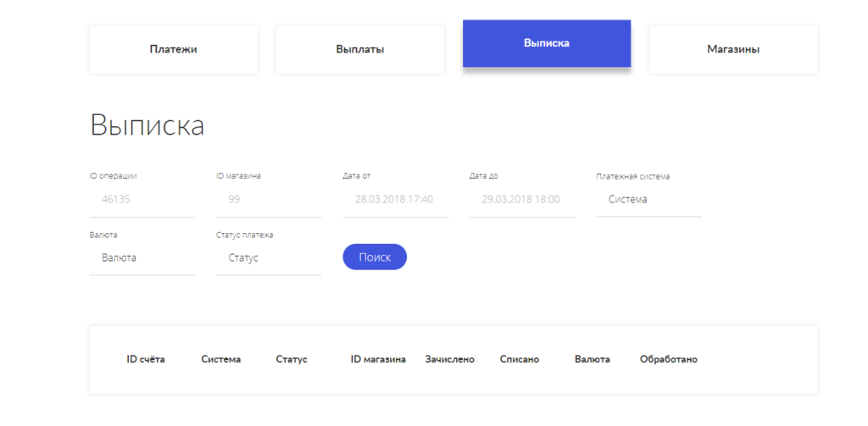
Task: Sort by ID счёта column header
Action: click(x=146, y=359)
